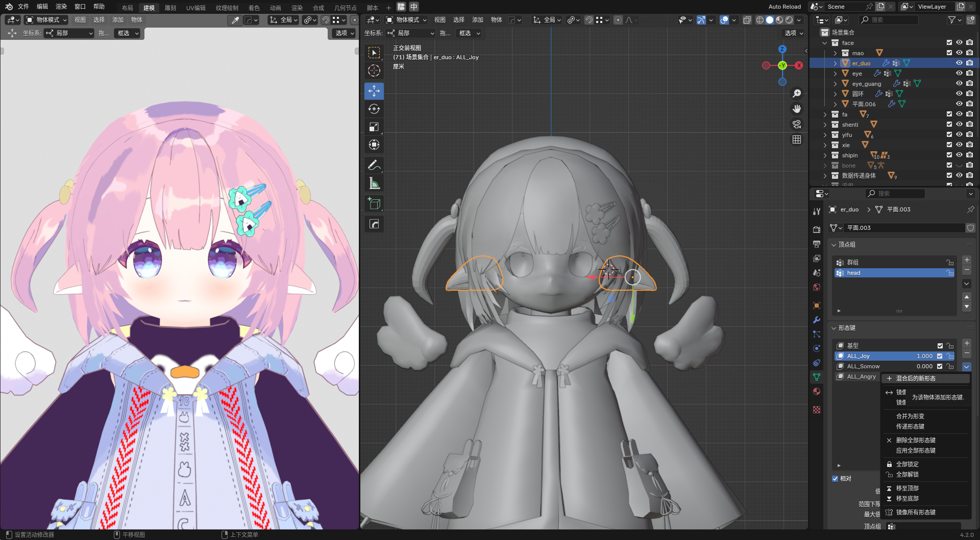Expand the shipin collection in outliner
Image resolution: width=980 pixels, height=540 pixels.
pos(825,155)
